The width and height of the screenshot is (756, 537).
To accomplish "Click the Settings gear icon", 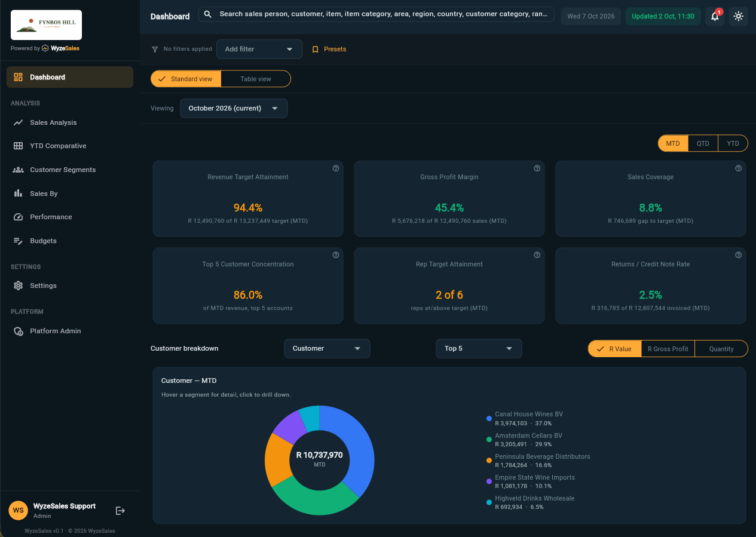I will click(18, 286).
